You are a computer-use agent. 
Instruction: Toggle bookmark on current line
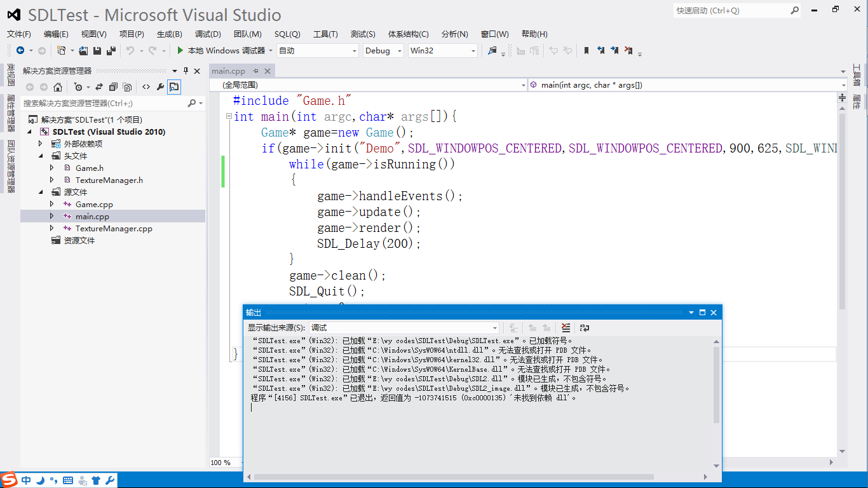[x=587, y=50]
